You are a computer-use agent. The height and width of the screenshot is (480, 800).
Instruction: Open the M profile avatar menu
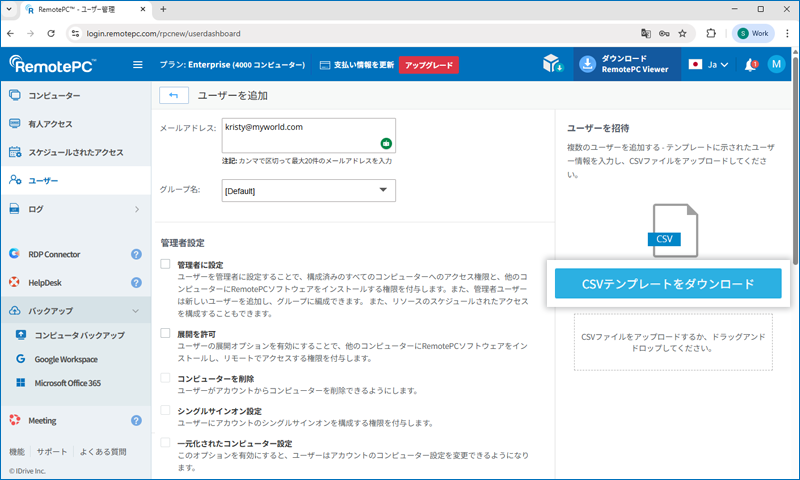(x=776, y=64)
